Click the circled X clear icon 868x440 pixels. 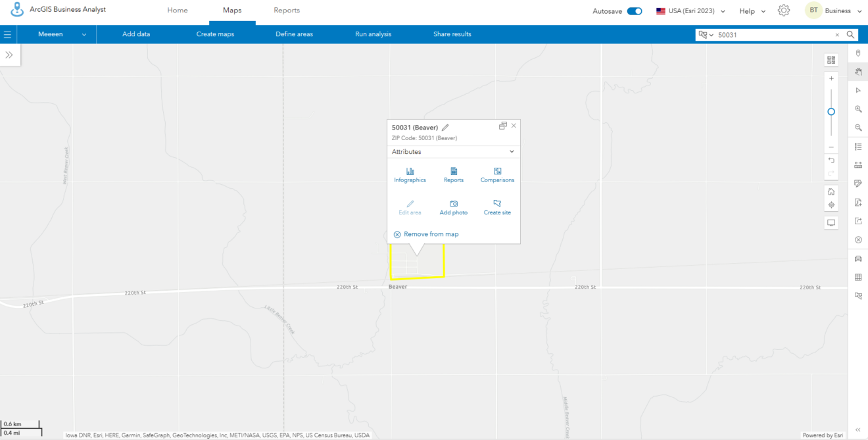click(858, 240)
